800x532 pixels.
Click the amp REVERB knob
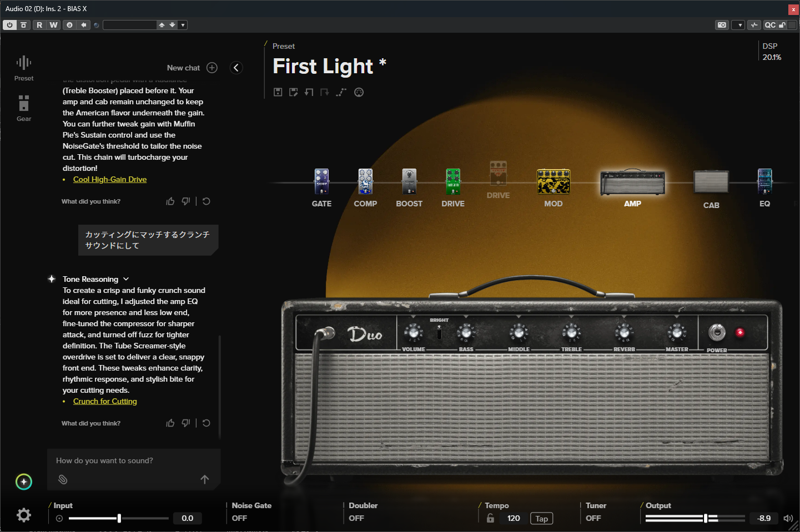(624, 332)
